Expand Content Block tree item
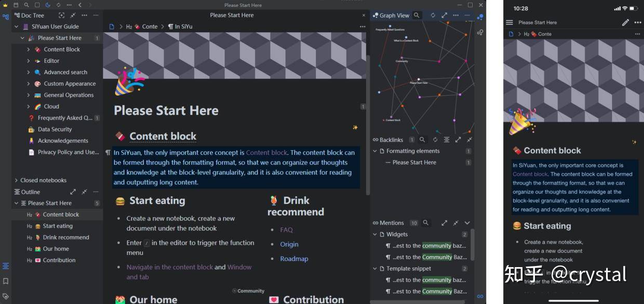 pos(29,49)
